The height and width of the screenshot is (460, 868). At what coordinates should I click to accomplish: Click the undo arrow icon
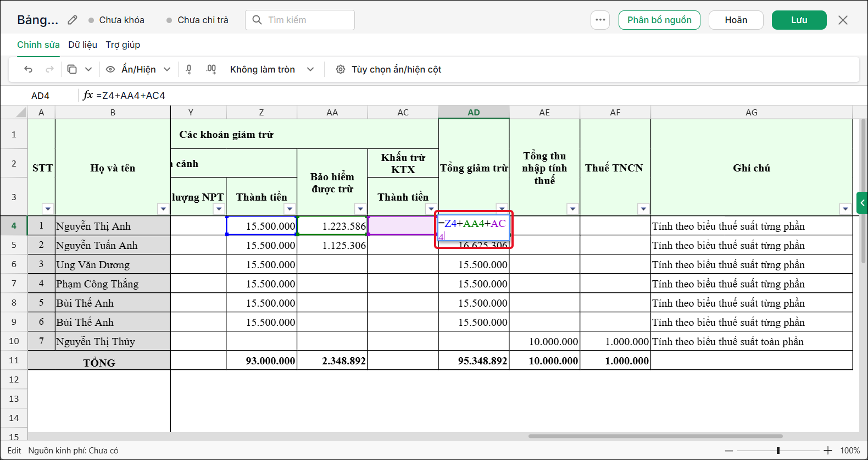29,69
